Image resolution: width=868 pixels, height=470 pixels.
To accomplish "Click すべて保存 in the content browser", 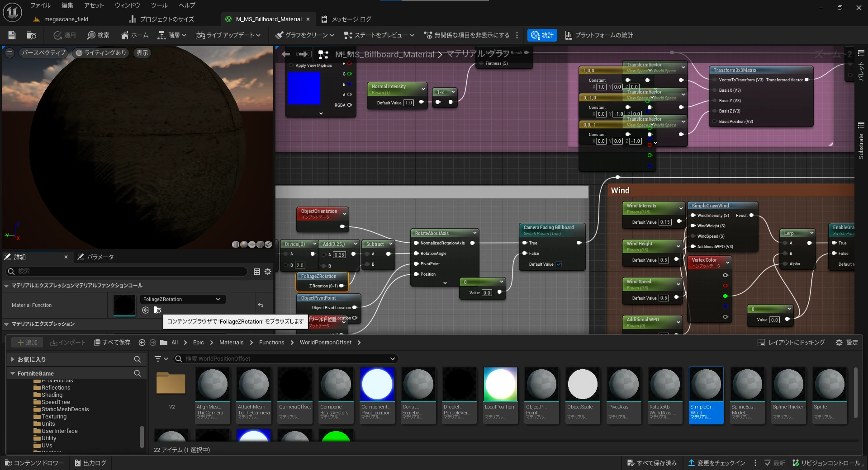I will point(112,343).
